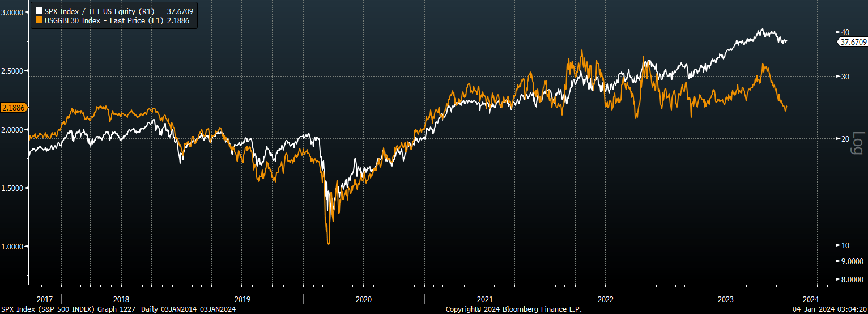This screenshot has width=868, height=314.
Task: Click the 2.5000 left axis label
Action: point(12,71)
